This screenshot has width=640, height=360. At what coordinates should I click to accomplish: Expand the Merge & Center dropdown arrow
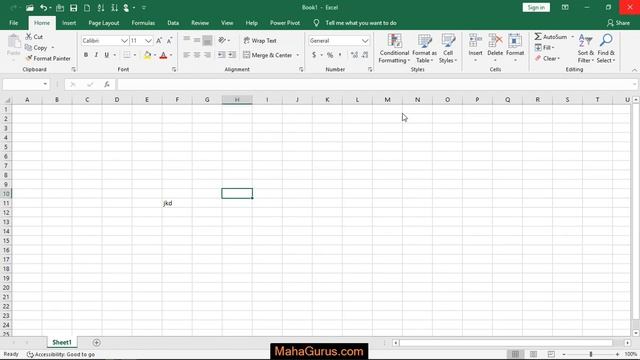(x=298, y=55)
